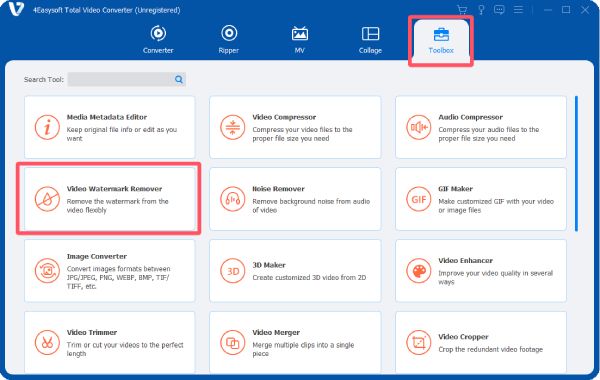The height and width of the screenshot is (380, 600).
Task: Click "Crop the redundant video footage" text
Action: (490, 349)
